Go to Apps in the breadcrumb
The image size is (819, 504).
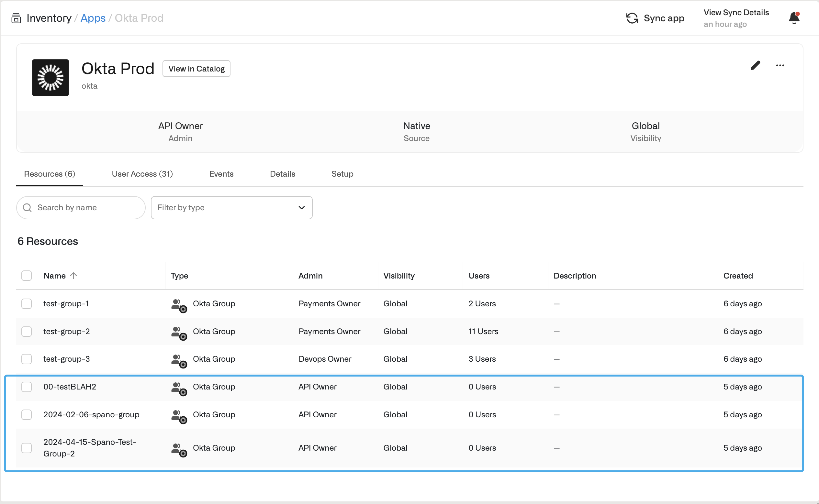pos(93,18)
